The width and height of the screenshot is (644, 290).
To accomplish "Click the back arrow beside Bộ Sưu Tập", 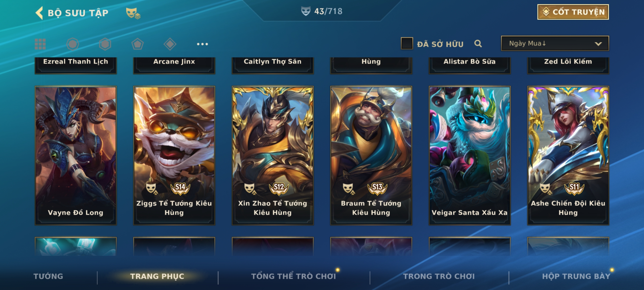I will [x=39, y=13].
